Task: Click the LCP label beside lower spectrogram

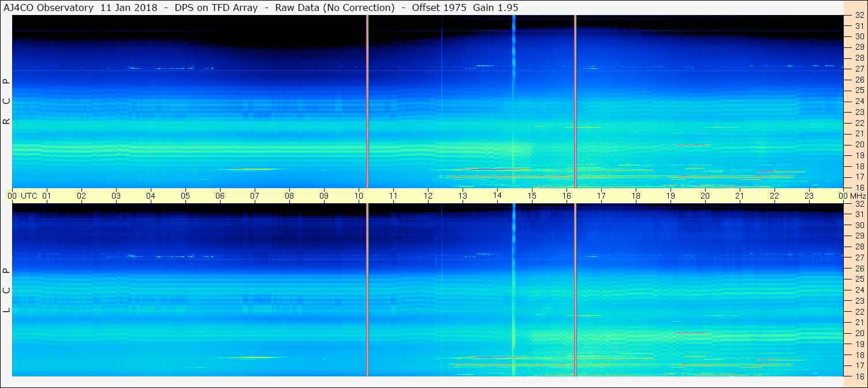Action: (7, 290)
